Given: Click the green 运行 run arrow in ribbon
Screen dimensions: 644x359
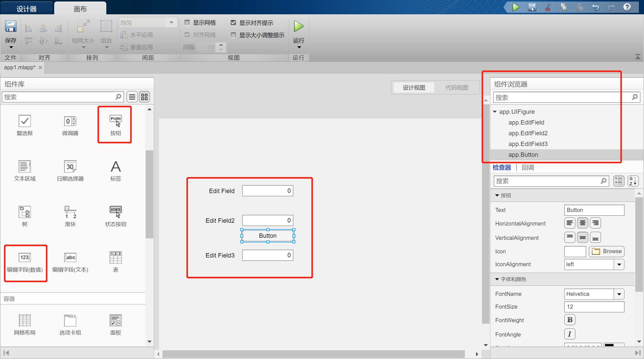Looking at the screenshot, I should (298, 26).
